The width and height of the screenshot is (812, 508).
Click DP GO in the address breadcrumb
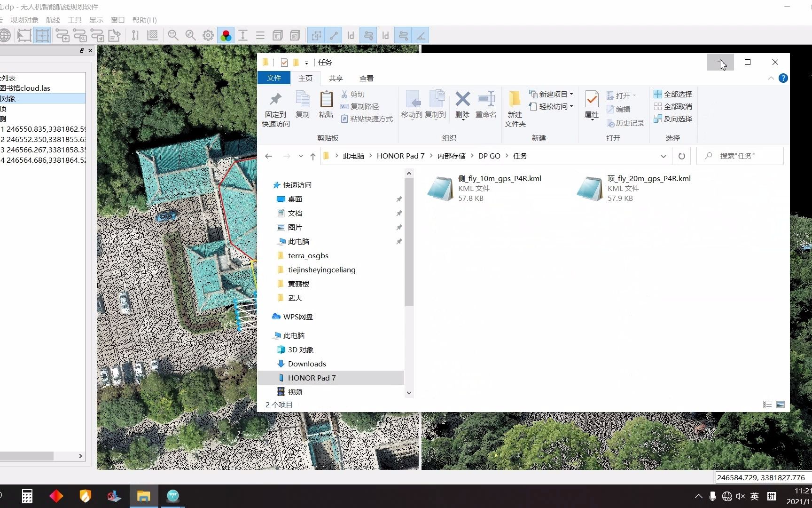click(x=489, y=156)
